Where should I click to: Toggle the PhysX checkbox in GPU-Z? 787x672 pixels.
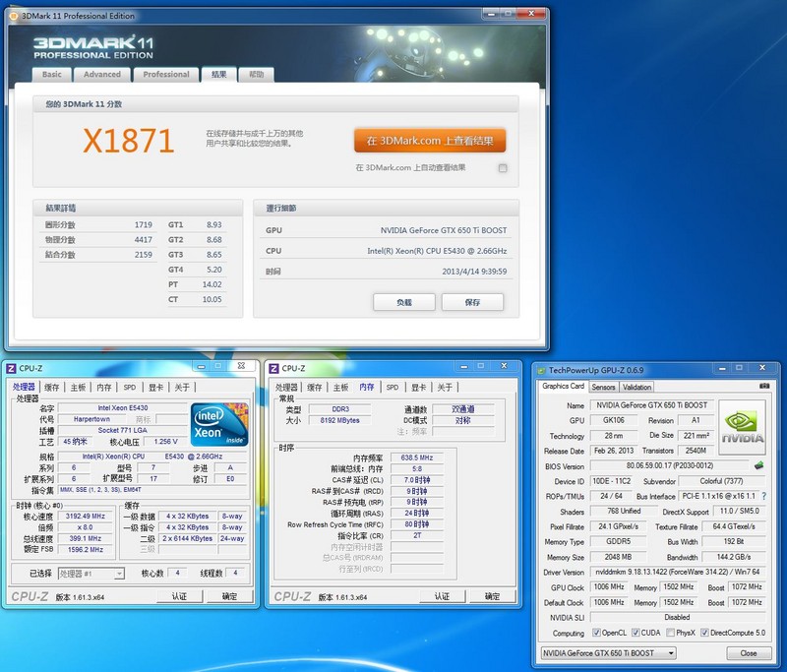(670, 633)
